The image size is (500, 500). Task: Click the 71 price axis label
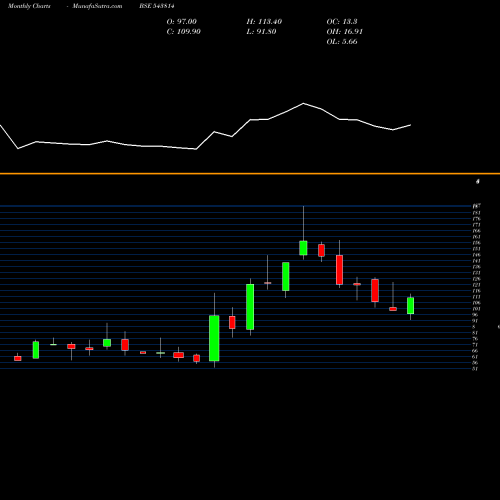pos(475,345)
